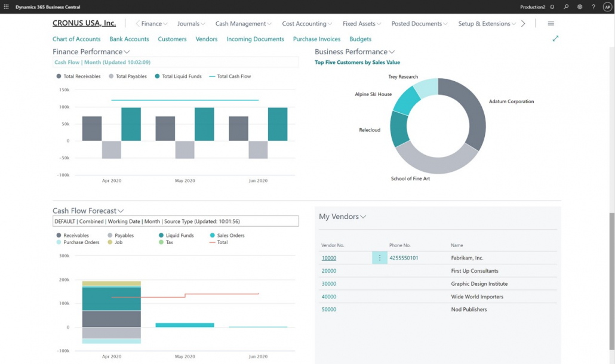Screen dimensions: 615x364
Task: Toggle Sales Orders legend in forecast
Action: [x=227, y=236]
